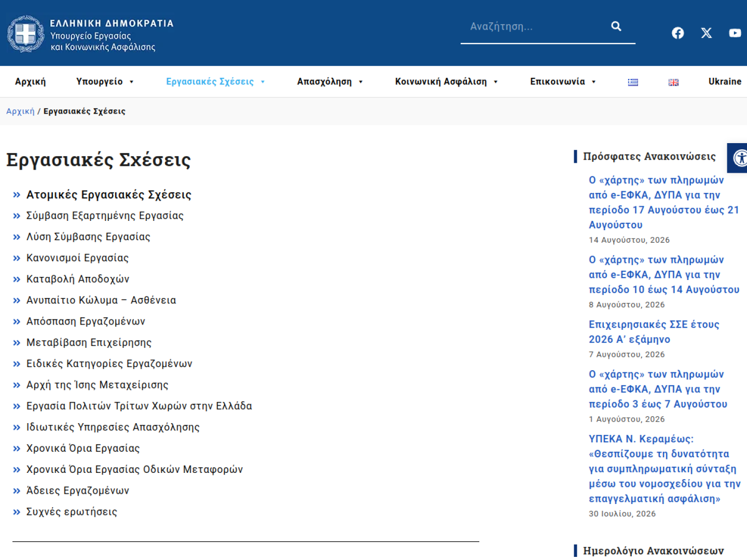This screenshot has width=747, height=560.
Task: Open the X (Twitter) social icon
Action: coord(707,33)
